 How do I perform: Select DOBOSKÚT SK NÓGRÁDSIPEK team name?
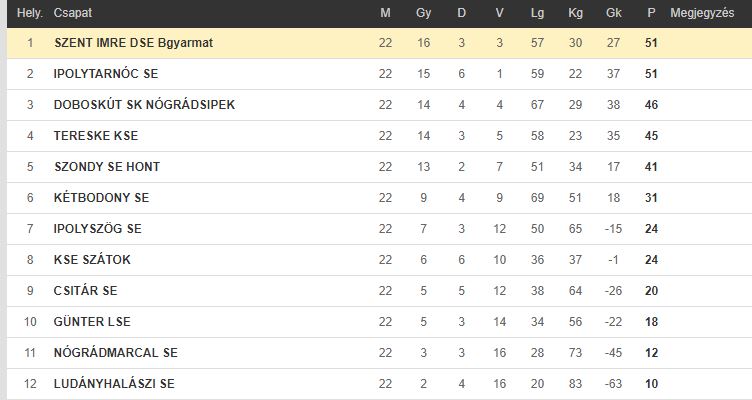pos(144,105)
